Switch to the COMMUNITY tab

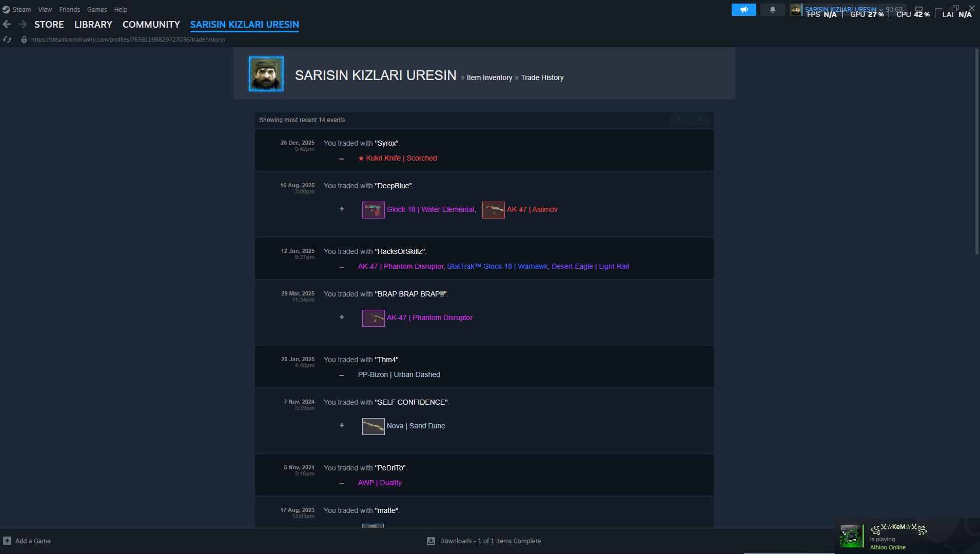coord(151,25)
